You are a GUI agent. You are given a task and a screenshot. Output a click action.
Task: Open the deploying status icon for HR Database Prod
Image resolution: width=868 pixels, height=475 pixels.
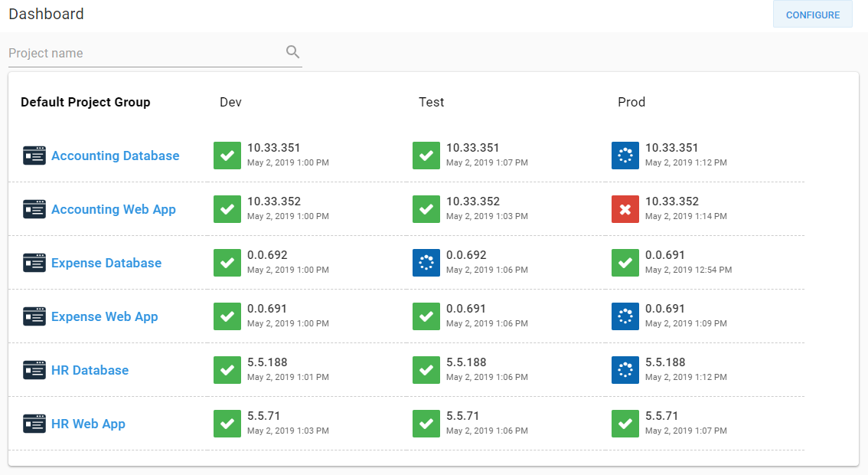[625, 369]
